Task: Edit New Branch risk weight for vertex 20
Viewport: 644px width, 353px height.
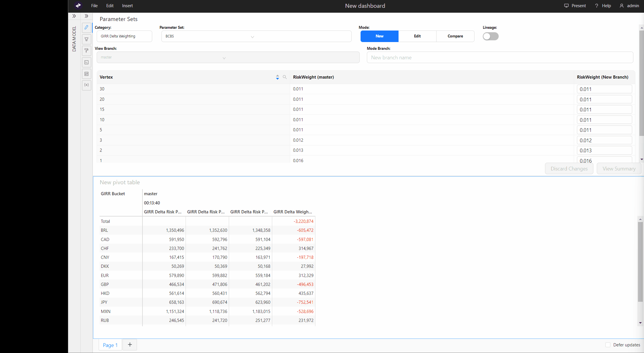Action: 604,99
